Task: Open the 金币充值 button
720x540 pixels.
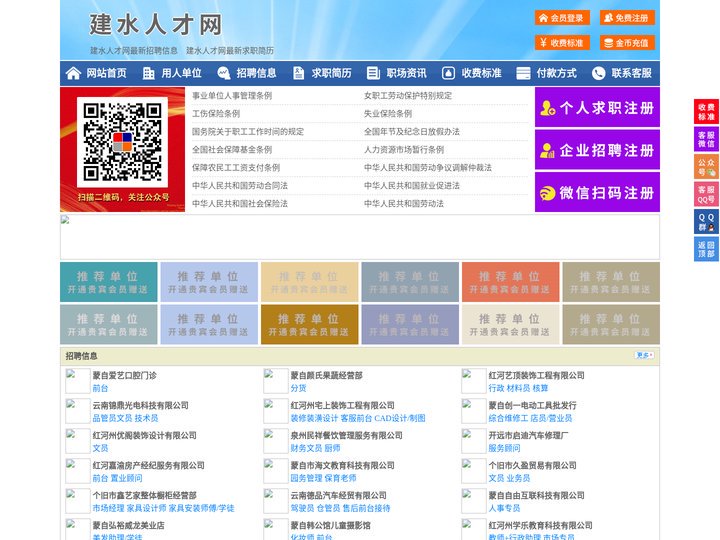Action: (627, 43)
